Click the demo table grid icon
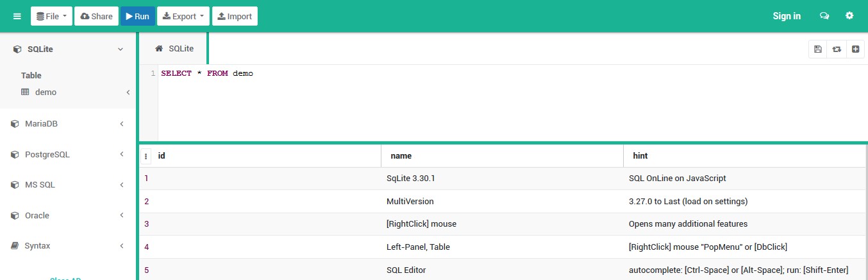This screenshot has height=280, width=868. coord(25,92)
